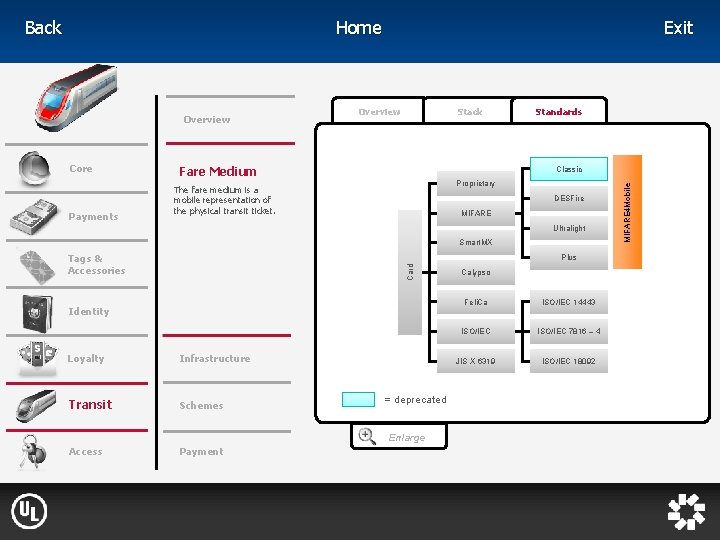Image resolution: width=720 pixels, height=540 pixels.
Task: Open the Home screen from the header
Action: pos(359,28)
